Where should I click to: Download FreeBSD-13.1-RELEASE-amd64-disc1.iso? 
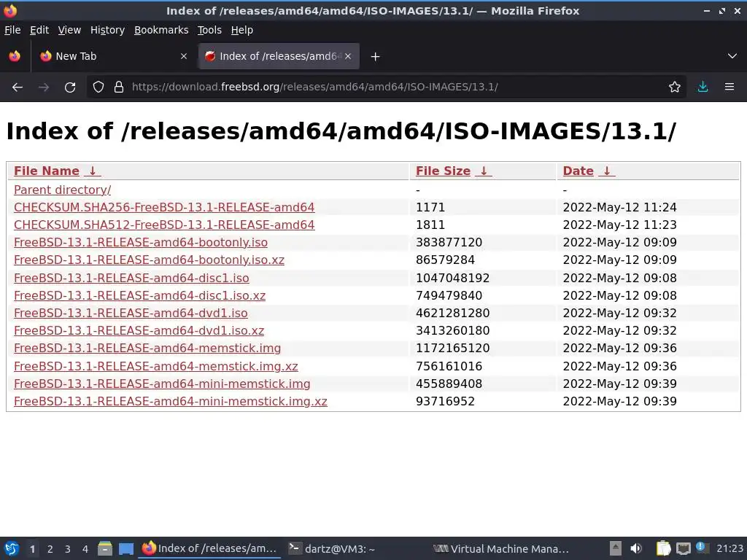(x=131, y=278)
